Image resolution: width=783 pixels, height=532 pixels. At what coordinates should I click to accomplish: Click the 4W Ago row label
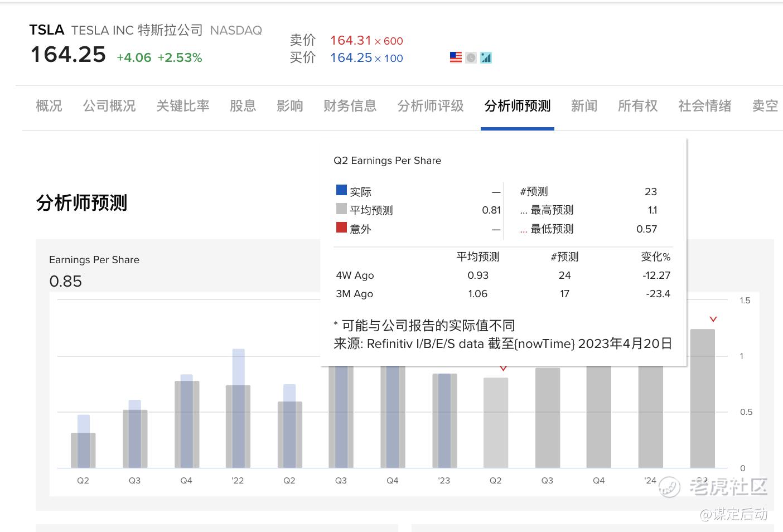tap(355, 275)
